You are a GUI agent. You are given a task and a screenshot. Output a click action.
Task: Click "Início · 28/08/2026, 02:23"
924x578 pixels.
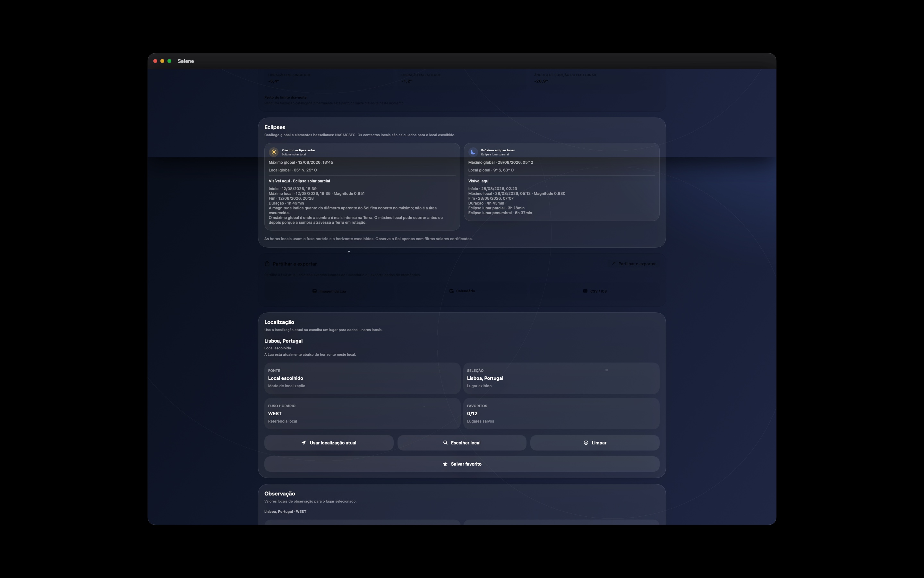coord(492,189)
